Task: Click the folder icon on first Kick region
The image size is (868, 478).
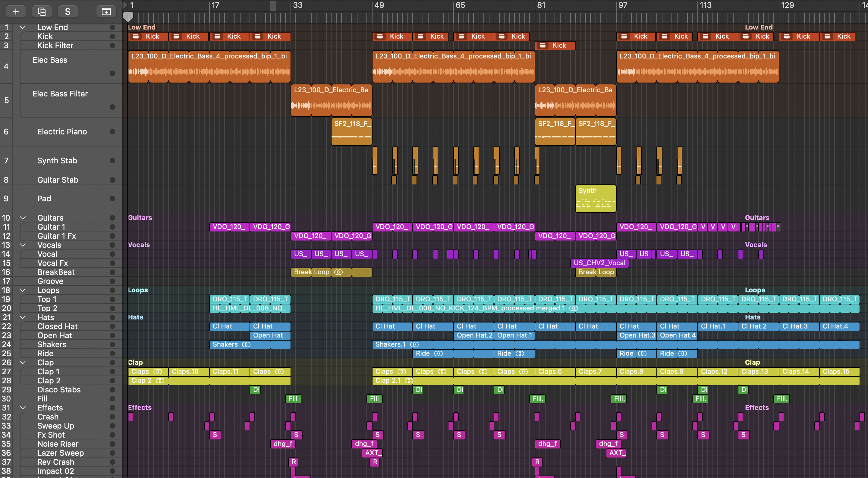Action: pos(136,36)
